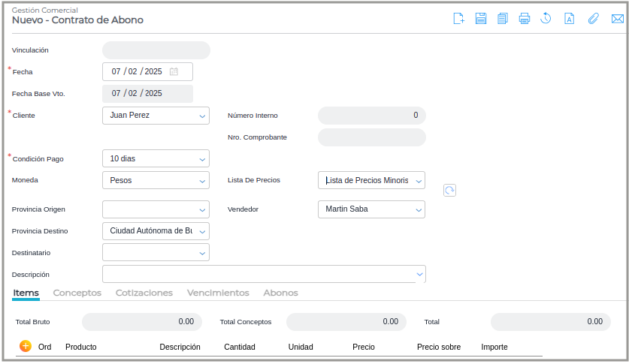Open the Vendedor dropdown
This screenshot has width=629, height=364.
(x=419, y=209)
